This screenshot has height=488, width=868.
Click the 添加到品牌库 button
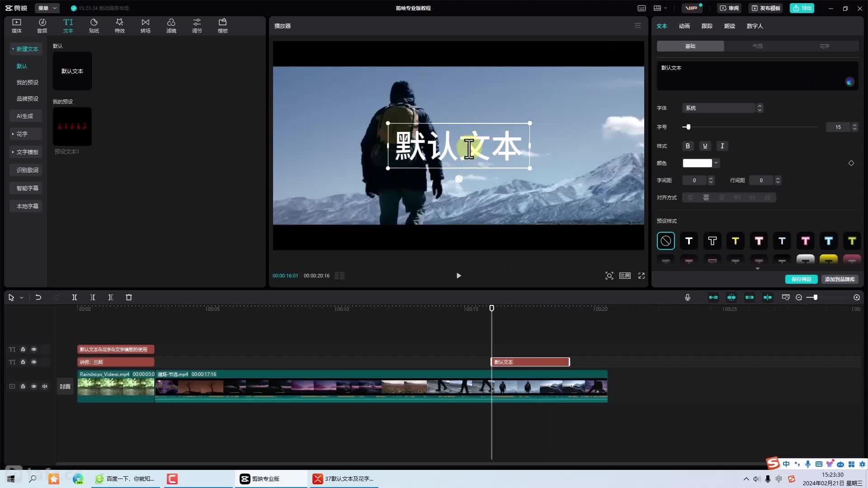(840, 279)
